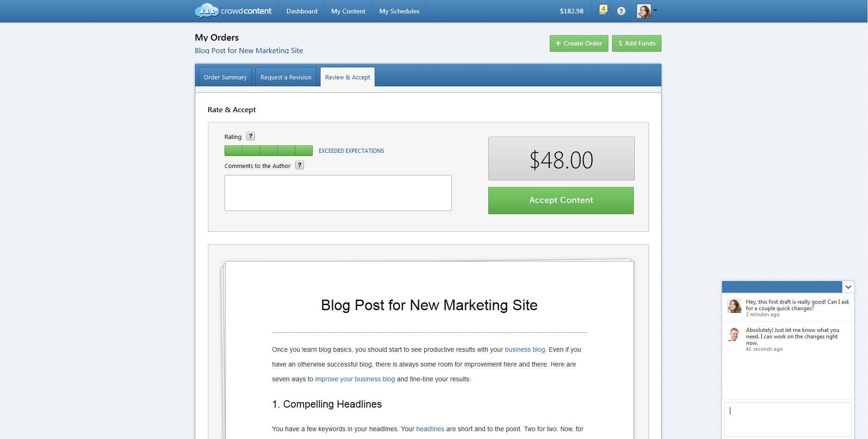Open My Schedules in navigation bar
This screenshot has width=868, height=439.
pyautogui.click(x=399, y=11)
